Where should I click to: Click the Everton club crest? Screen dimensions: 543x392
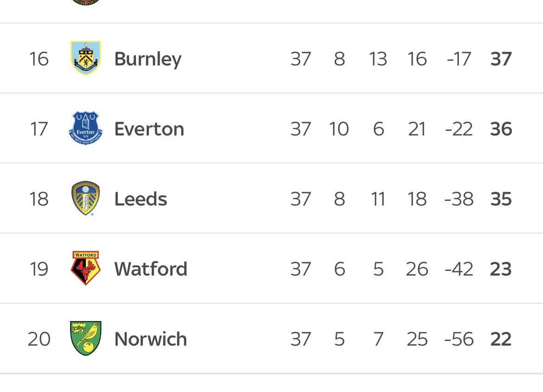tap(85, 129)
